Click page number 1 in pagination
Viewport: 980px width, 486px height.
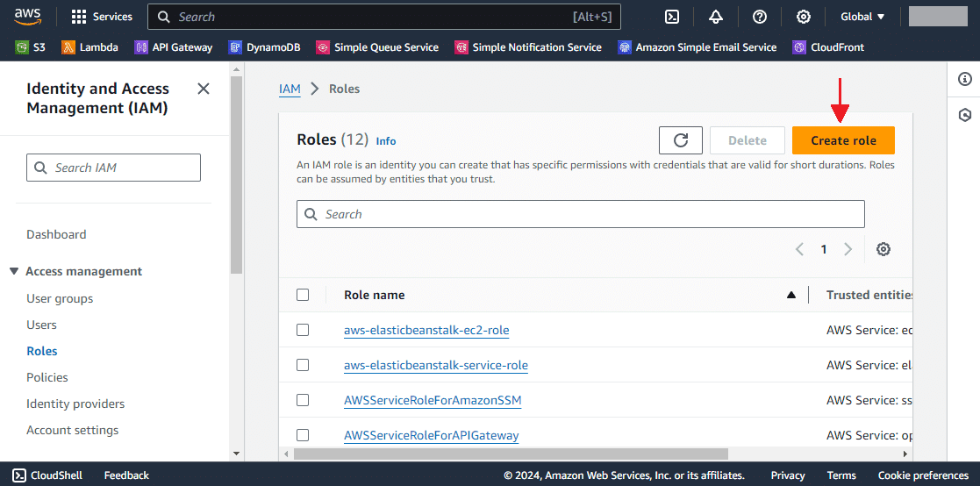point(824,249)
